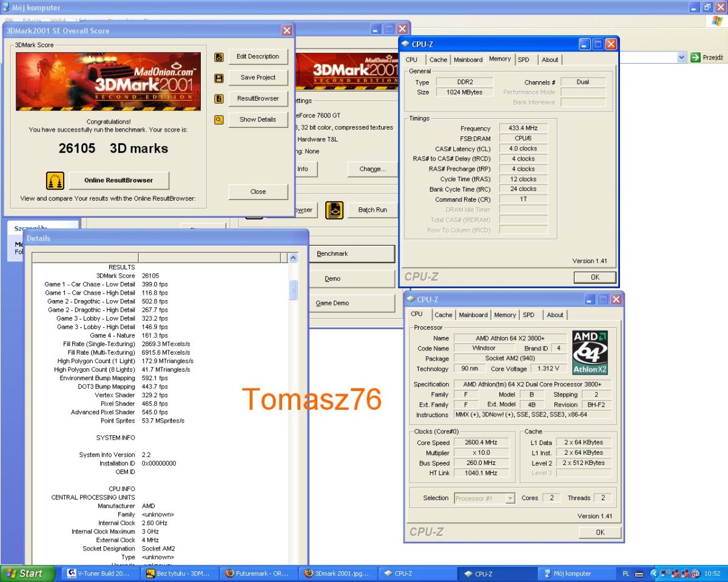This screenshot has width=728, height=582.
Task: Click the Edit Description icon
Action: (219, 57)
